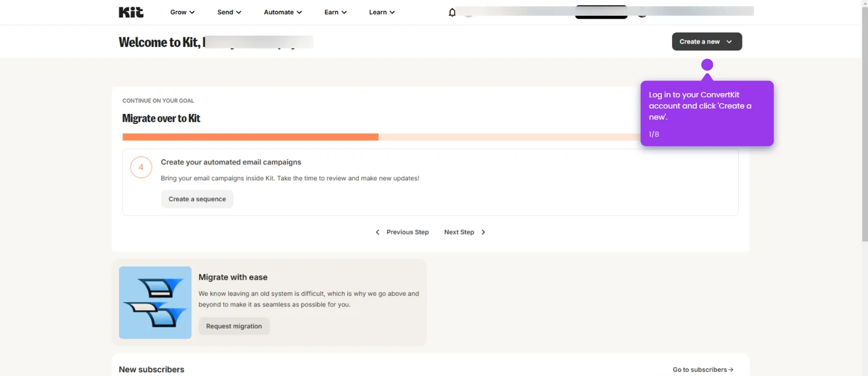The width and height of the screenshot is (868, 376).
Task: Click 'Request migration' button
Action: coord(234,326)
